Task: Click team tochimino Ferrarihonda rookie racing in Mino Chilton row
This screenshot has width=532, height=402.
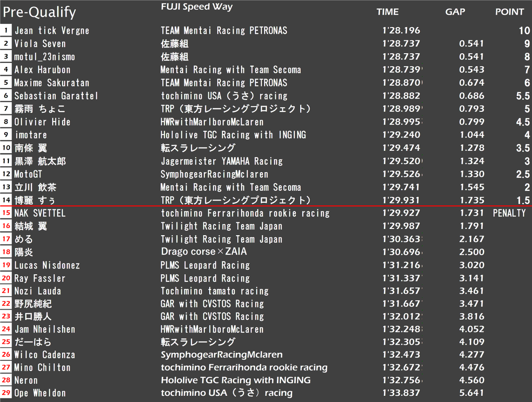Action: click(x=244, y=367)
